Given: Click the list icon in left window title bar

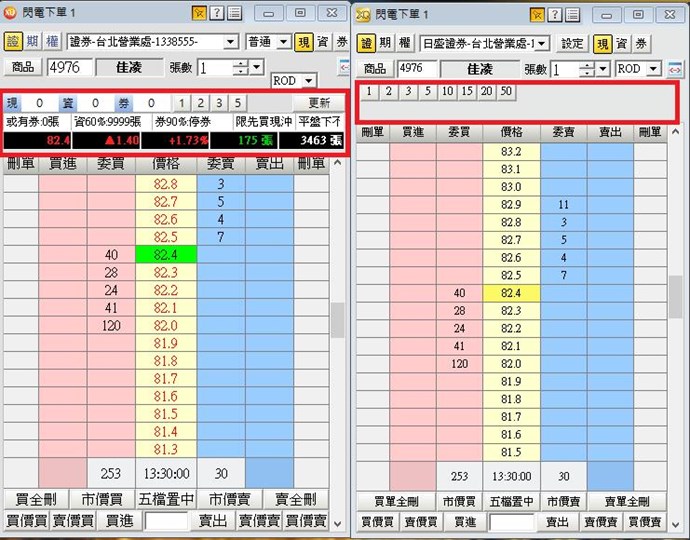Looking at the screenshot, I should tap(233, 14).
